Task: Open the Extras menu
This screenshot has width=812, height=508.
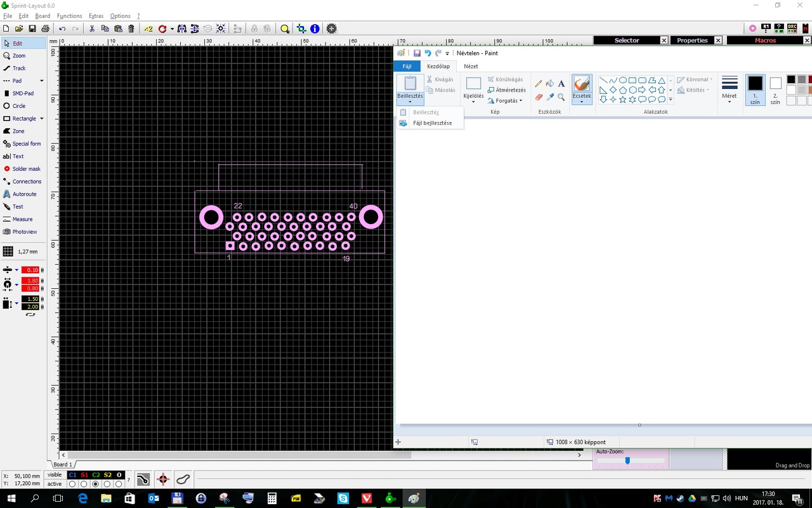Action: click(x=96, y=16)
